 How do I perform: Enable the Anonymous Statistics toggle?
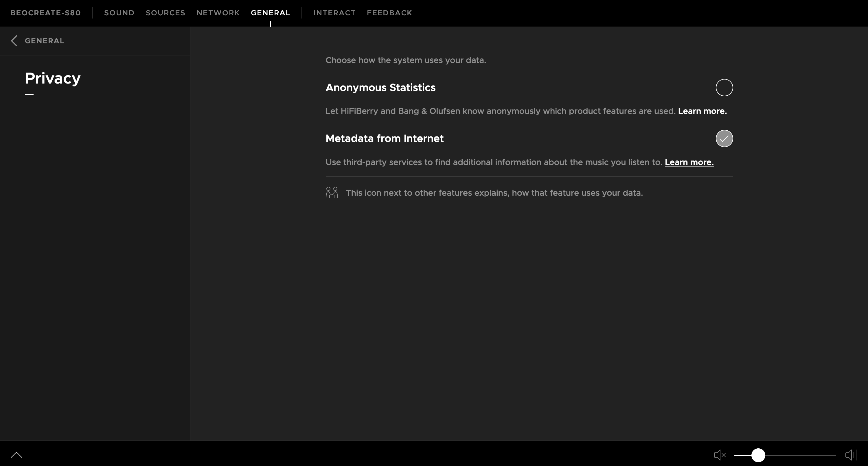pyautogui.click(x=724, y=88)
